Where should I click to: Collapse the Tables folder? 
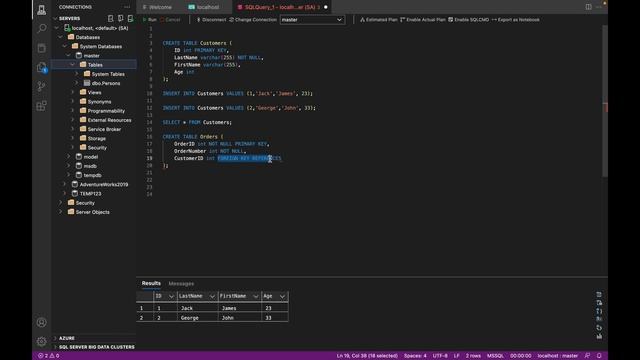point(73,64)
